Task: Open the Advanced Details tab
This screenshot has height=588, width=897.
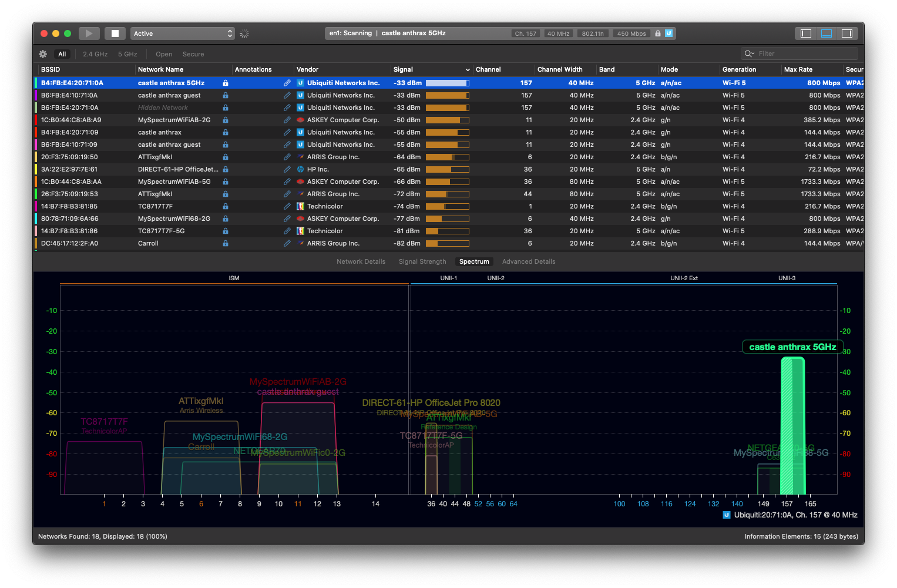Action: (529, 261)
